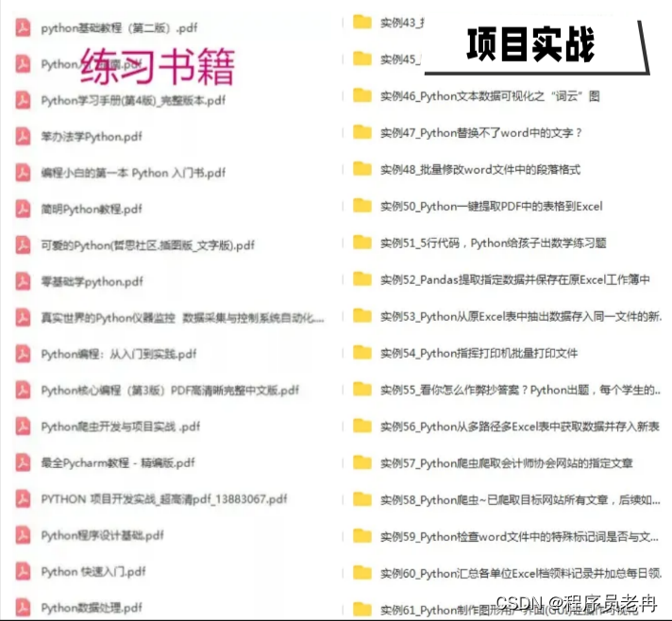
Task: Click PDF icon beside Python学习手册(第4版)_完整版本.pdf
Action: pos(24,100)
